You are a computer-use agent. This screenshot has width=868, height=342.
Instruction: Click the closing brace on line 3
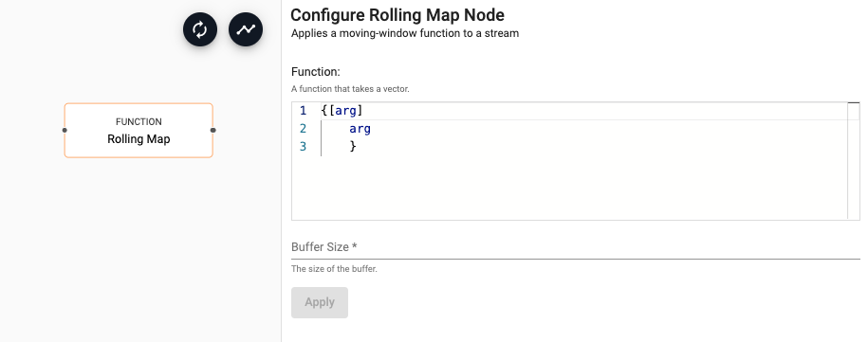(x=353, y=147)
